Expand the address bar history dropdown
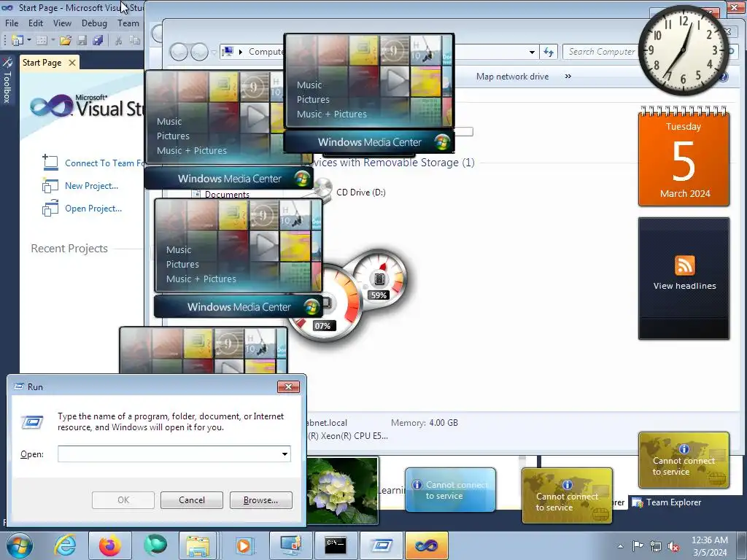The image size is (747, 560). (x=532, y=52)
